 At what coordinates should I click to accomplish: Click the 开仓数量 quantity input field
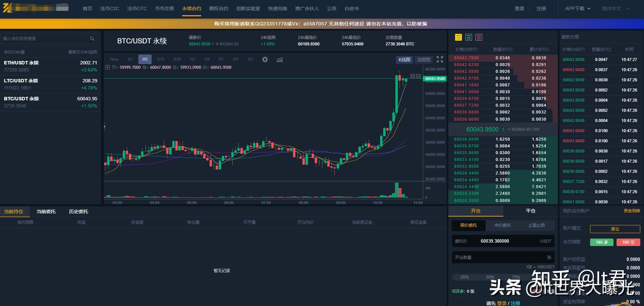pos(503,258)
